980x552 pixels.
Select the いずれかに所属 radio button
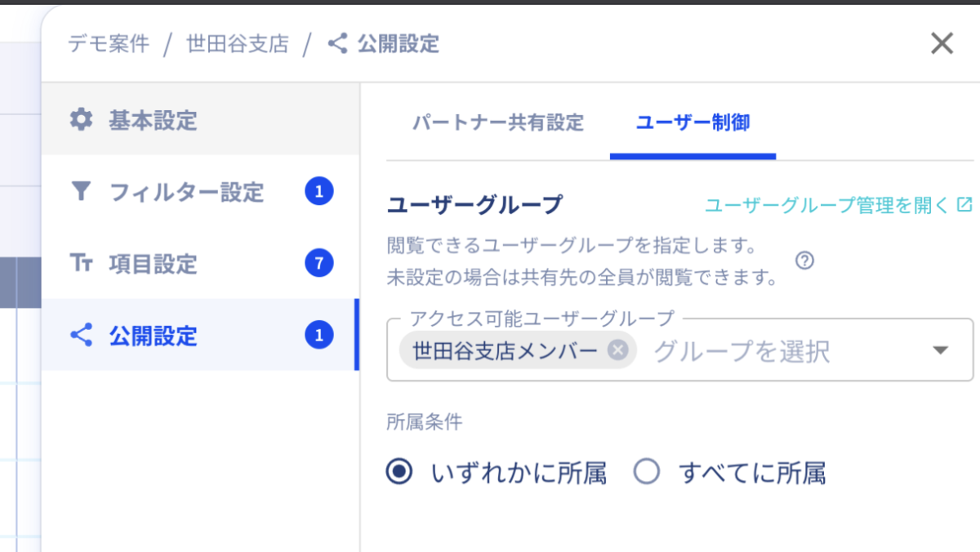coord(399,471)
